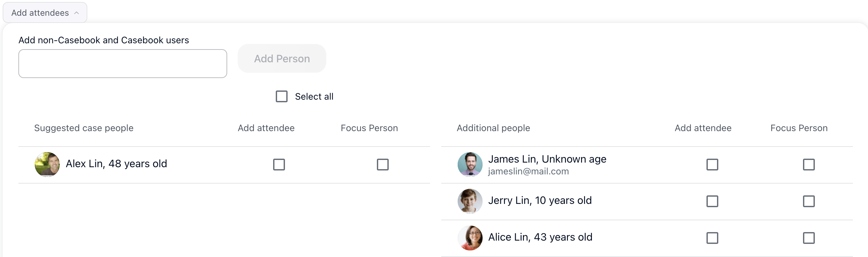Click the 'Add non-Casebook and Casebook users' label

coord(103,40)
